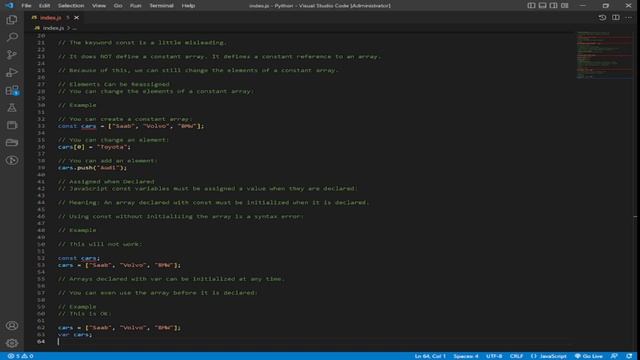Open Customize Layout options
Image resolution: width=640 pixels, height=360 pixels.
coord(564,5)
